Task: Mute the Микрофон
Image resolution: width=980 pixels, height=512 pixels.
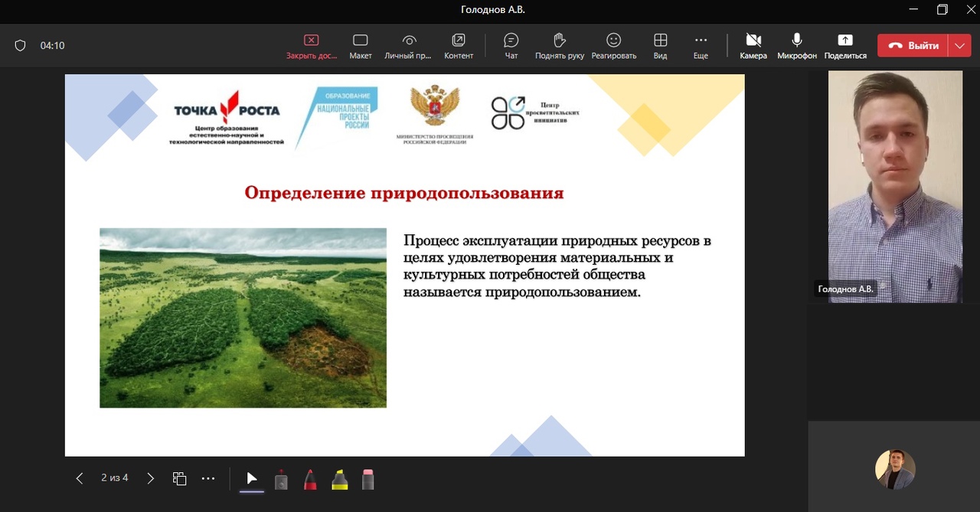Action: click(796, 46)
